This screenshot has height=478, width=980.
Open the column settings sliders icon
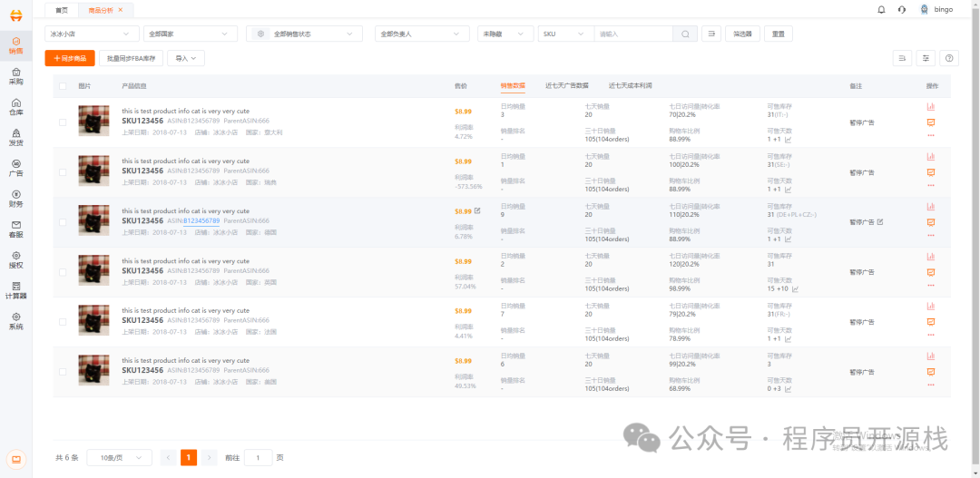(x=926, y=58)
